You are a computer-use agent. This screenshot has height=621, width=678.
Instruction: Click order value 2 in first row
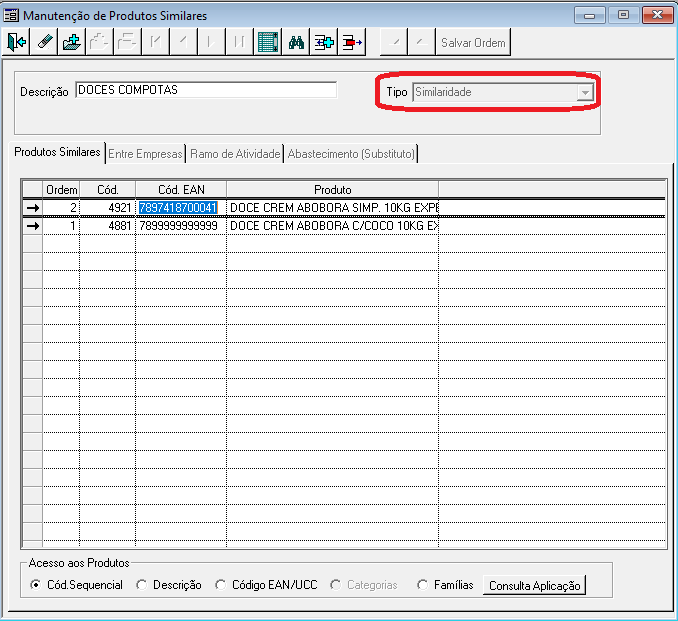(x=61, y=208)
